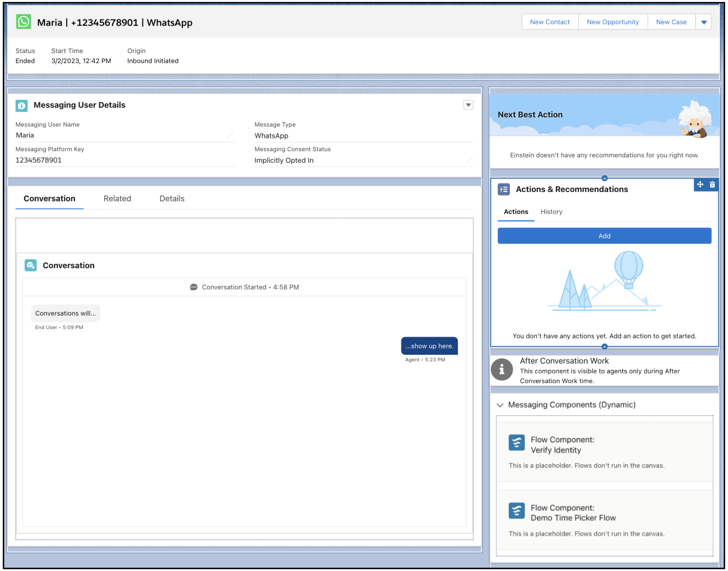Click the edit pencil for Messaging Consent Status

click(x=470, y=159)
